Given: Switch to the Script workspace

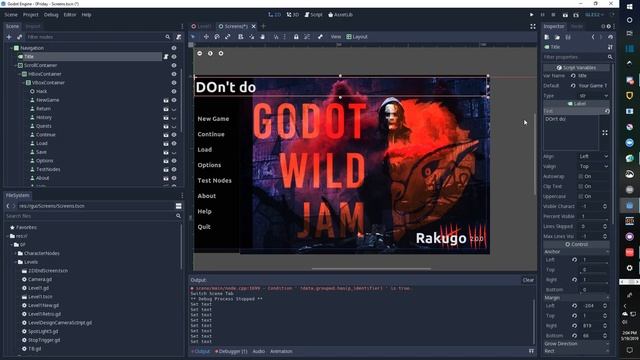Looking at the screenshot, I should pyautogui.click(x=313, y=15).
